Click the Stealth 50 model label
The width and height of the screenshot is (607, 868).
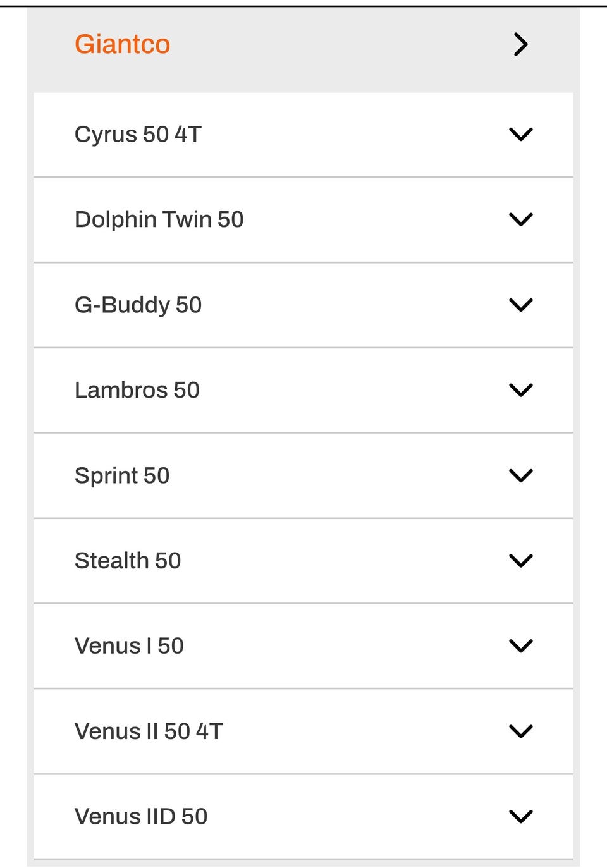point(128,561)
